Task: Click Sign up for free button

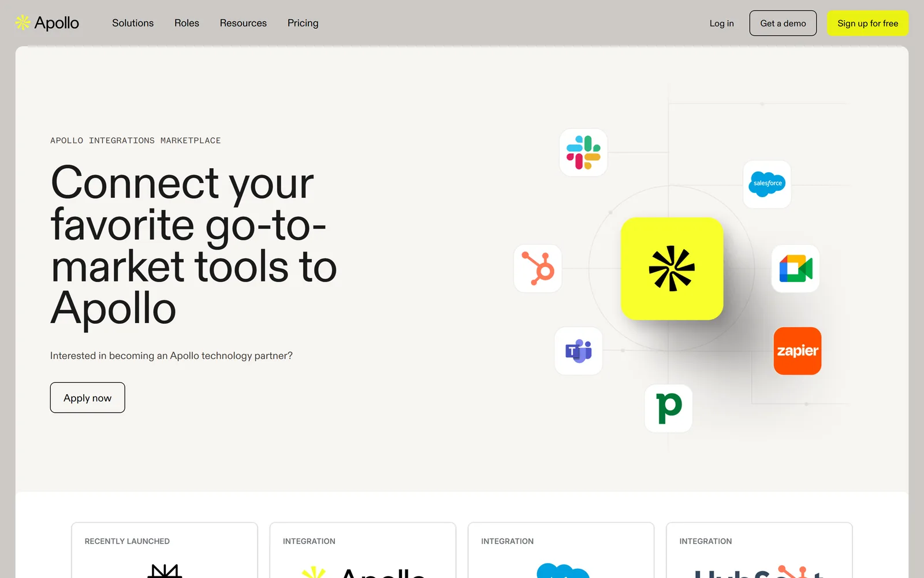Action: 868,23
